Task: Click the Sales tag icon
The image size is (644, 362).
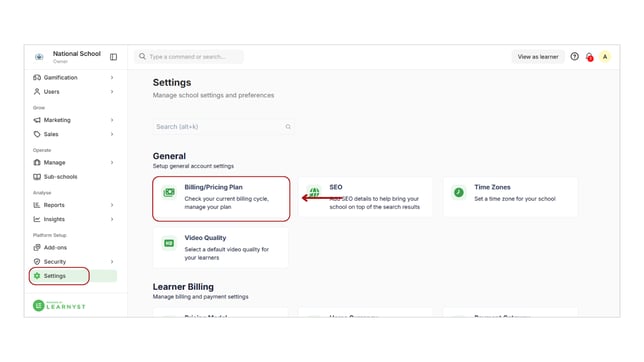Action: point(37,134)
